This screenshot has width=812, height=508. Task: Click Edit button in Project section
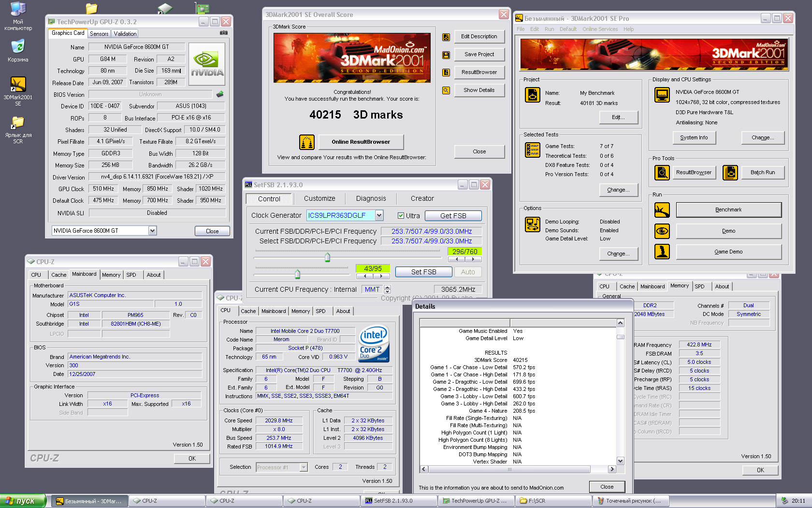pyautogui.click(x=618, y=118)
